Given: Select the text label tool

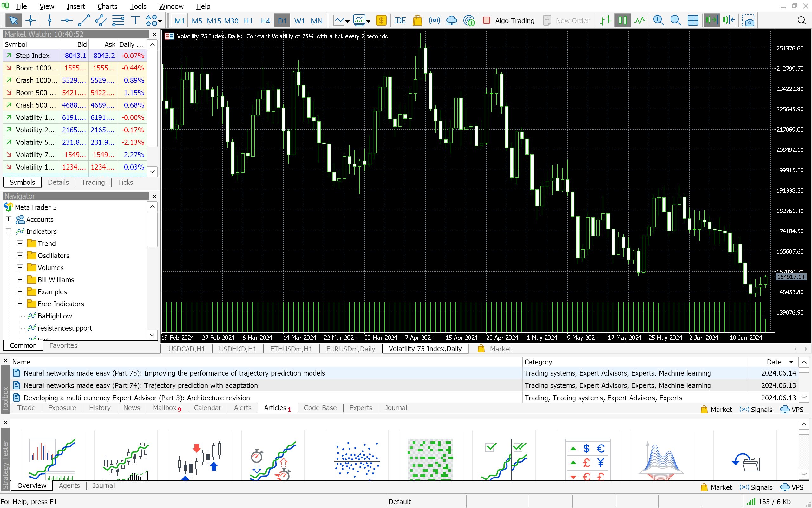Looking at the screenshot, I should click(135, 21).
